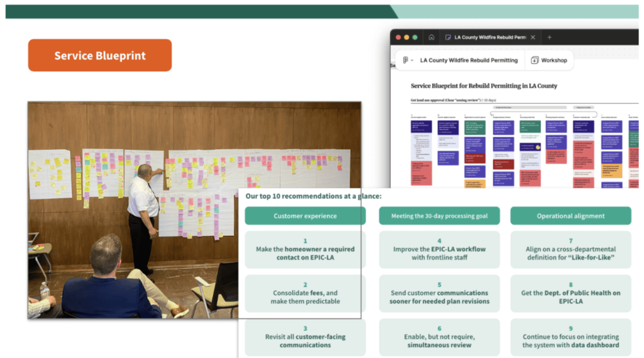This screenshot has height=358, width=644.
Task: Click the green macOS fullscreen window dot
Action: coord(415,37)
